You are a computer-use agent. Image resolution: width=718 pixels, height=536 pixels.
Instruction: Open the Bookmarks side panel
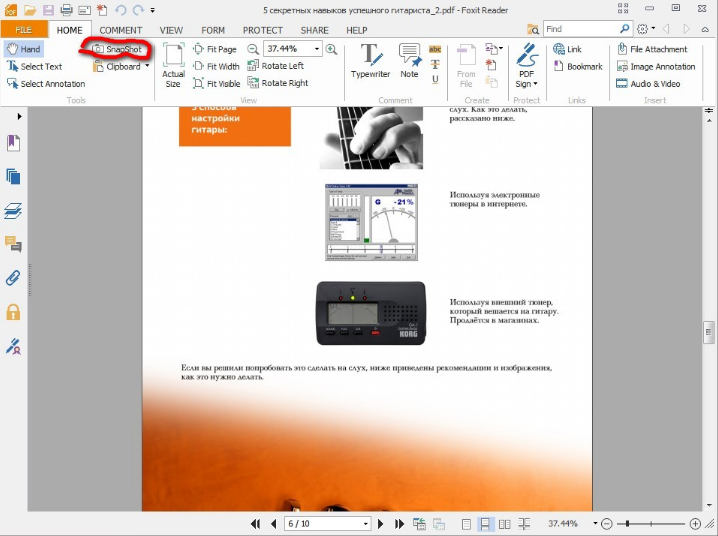click(x=14, y=144)
